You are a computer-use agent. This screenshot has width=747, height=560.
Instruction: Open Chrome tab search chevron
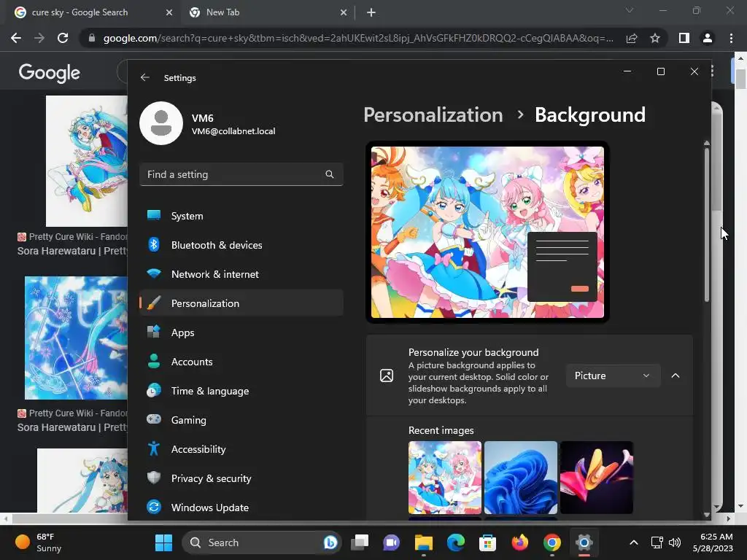click(x=630, y=10)
